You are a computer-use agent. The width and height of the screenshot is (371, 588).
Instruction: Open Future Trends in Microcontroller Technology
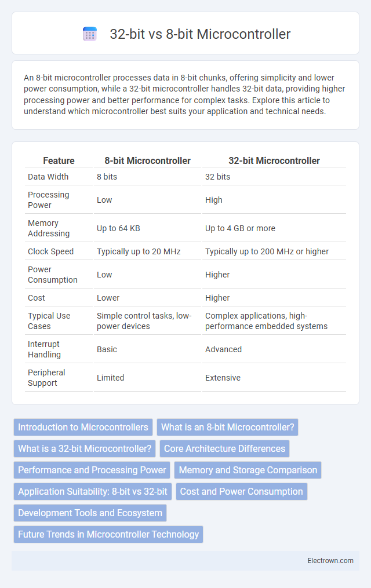108,534
